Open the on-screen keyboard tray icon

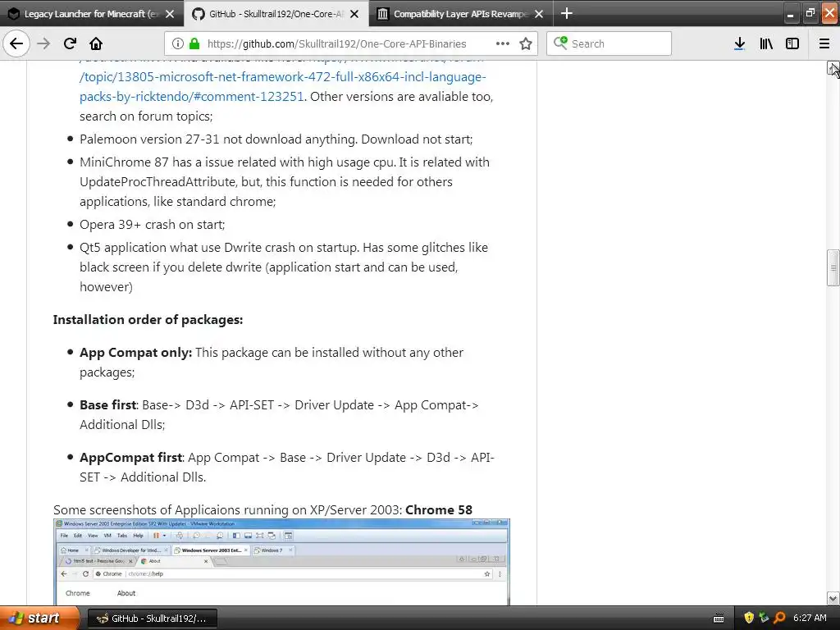[719, 619]
